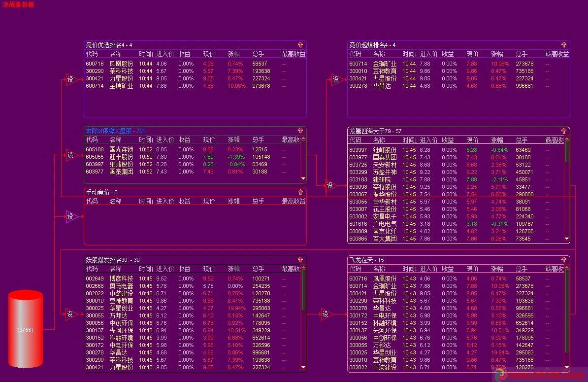Sort 去除st停牌大盘股 by 收益 column
This screenshot has width=588, height=382.
[185, 139]
